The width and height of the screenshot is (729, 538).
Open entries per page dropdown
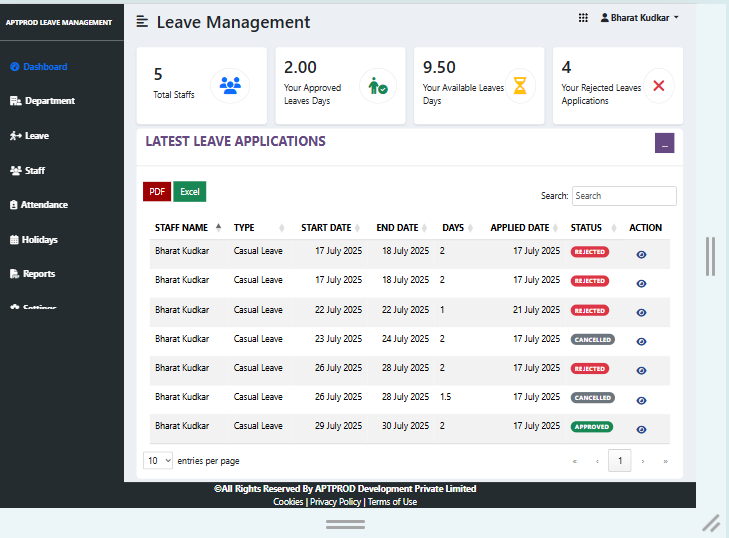[158, 461]
